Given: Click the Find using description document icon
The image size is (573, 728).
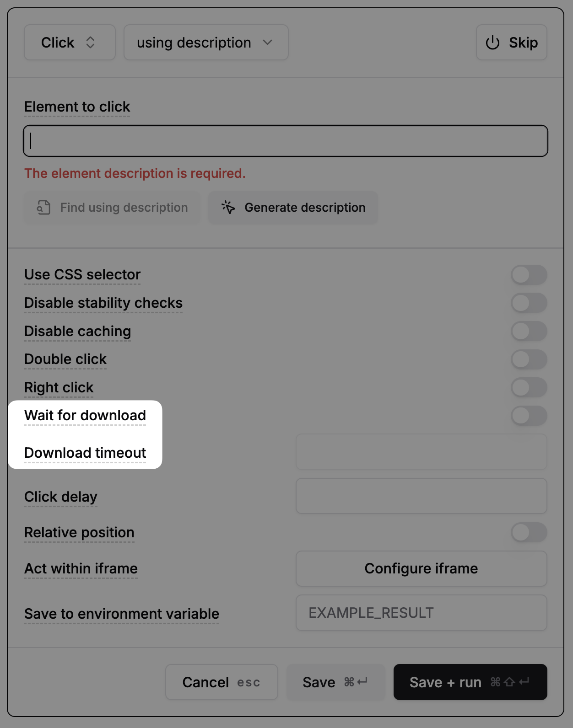Looking at the screenshot, I should click(x=43, y=208).
